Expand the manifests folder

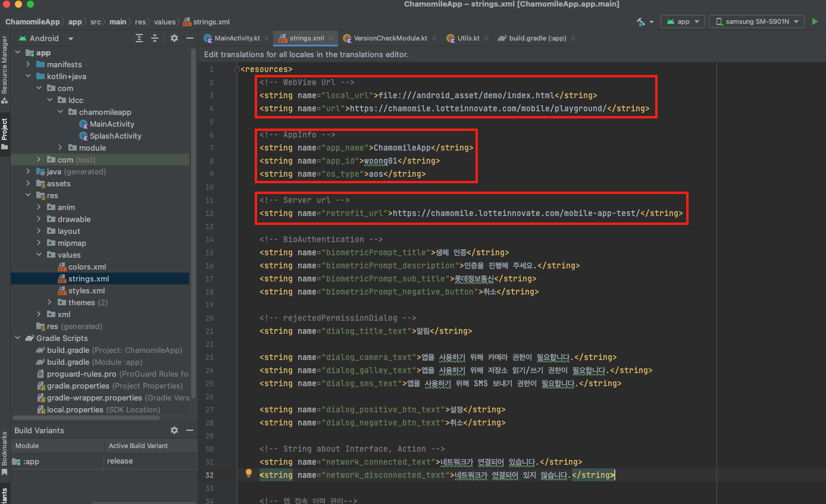tap(28, 64)
